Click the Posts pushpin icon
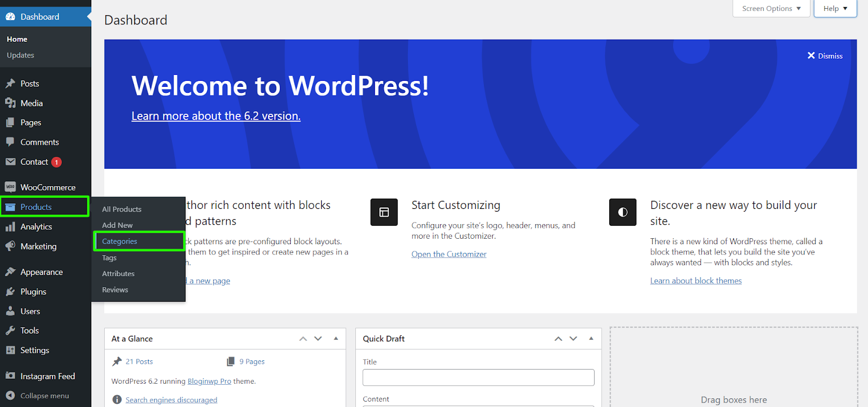868x407 pixels. [x=10, y=84]
